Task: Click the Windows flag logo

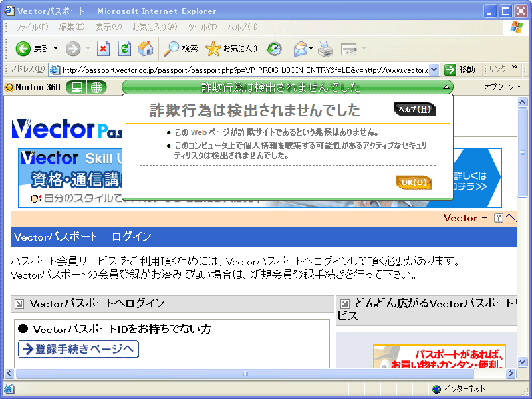Action: pyautogui.click(x=517, y=27)
